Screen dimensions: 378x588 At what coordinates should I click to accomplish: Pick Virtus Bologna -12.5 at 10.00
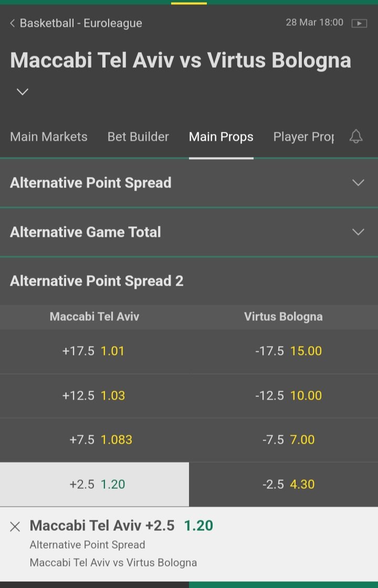click(x=283, y=396)
